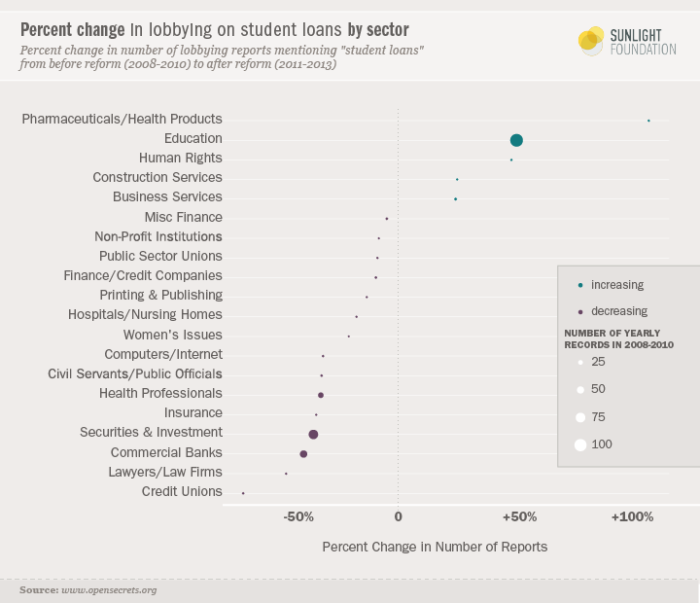The image size is (700, 603).
Task: Click the purple decreasing legend dot
Action: (x=580, y=311)
